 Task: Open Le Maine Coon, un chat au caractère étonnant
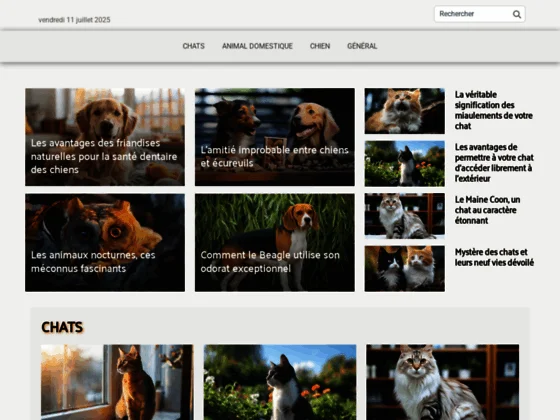[487, 210]
